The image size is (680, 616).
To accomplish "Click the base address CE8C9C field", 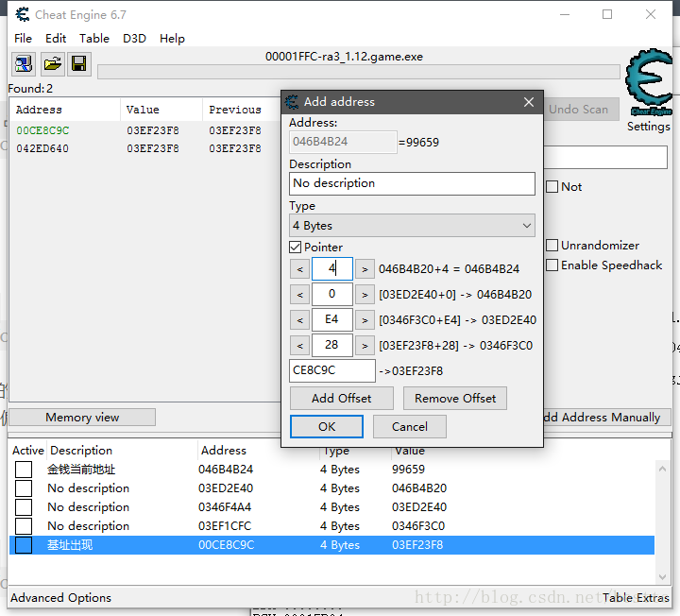I will pos(332,370).
